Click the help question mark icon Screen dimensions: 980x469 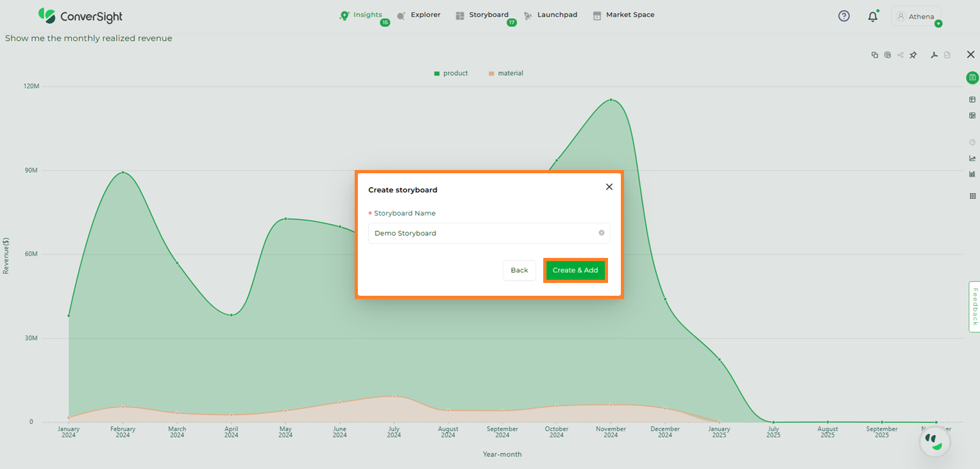(844, 16)
